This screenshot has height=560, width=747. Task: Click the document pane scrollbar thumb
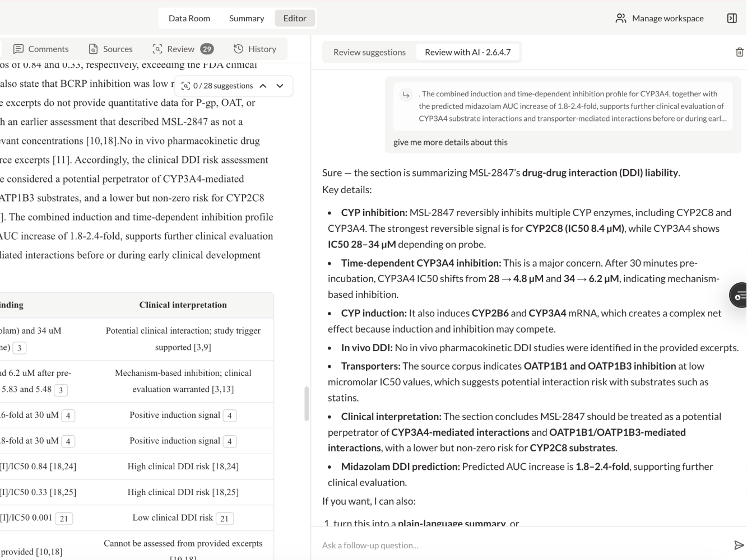(307, 403)
